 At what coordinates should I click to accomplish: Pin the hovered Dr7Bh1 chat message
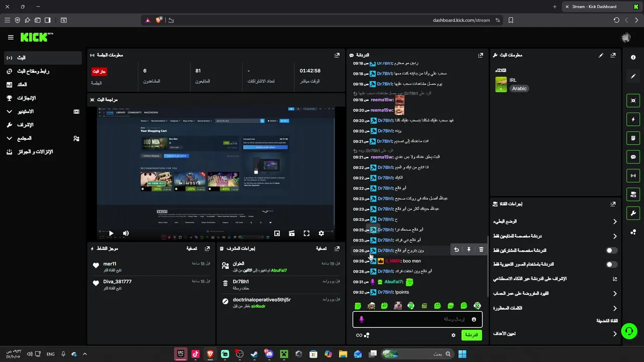[468, 250]
